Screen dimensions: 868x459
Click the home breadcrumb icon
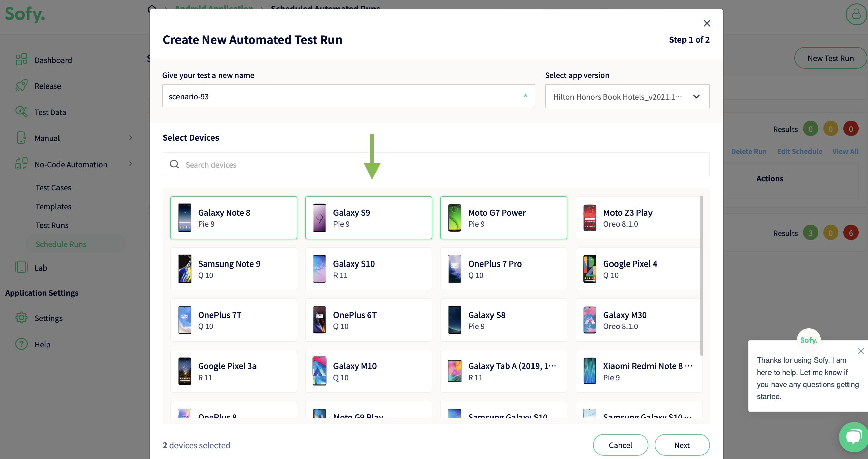(x=152, y=8)
